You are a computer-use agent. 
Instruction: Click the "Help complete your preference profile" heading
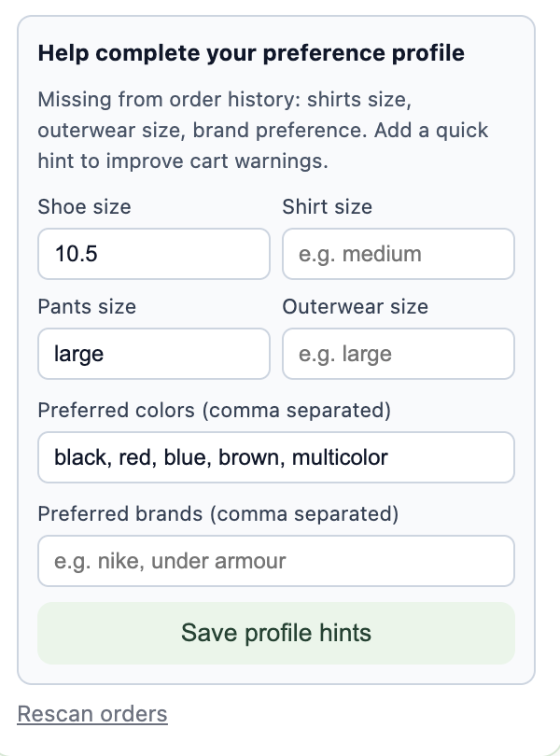pyautogui.click(x=251, y=52)
